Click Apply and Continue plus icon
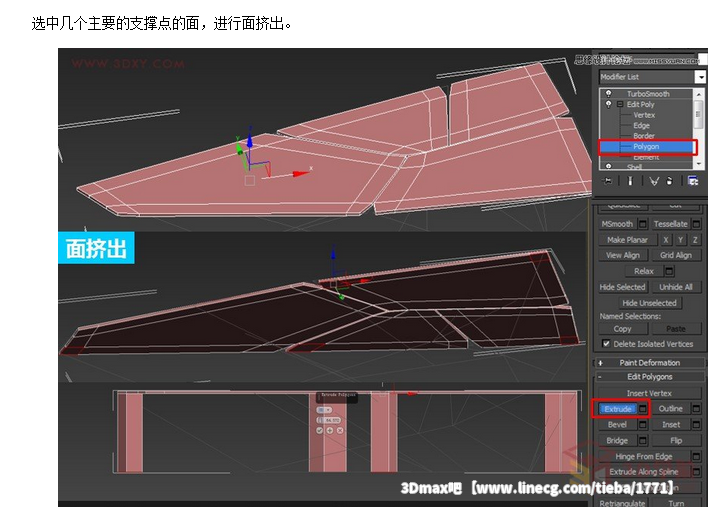This screenshot has width=713, height=507. click(x=330, y=430)
